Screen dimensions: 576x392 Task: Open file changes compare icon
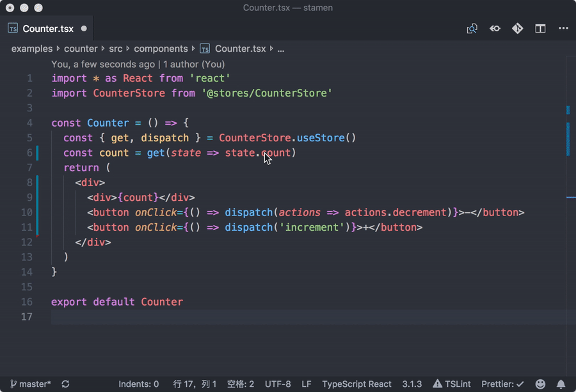(x=495, y=29)
